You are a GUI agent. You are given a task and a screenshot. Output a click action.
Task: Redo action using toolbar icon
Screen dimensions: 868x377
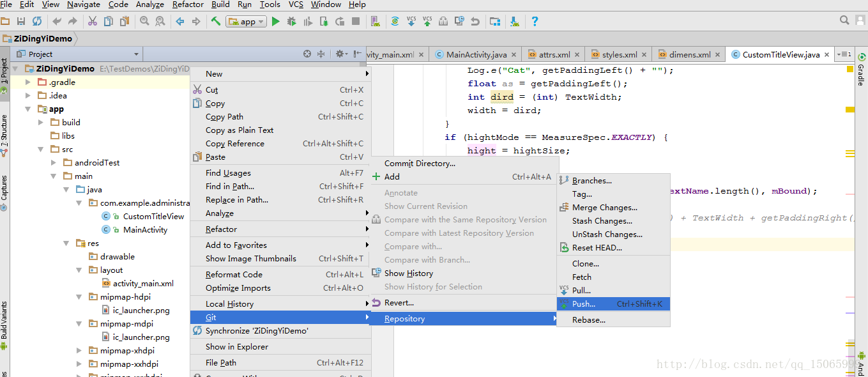point(72,21)
